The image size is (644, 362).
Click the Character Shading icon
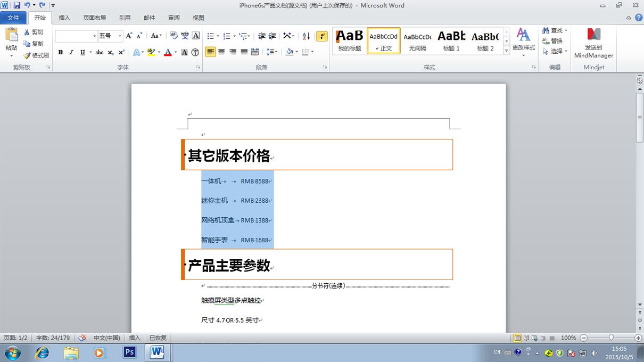pyautogui.click(x=184, y=52)
